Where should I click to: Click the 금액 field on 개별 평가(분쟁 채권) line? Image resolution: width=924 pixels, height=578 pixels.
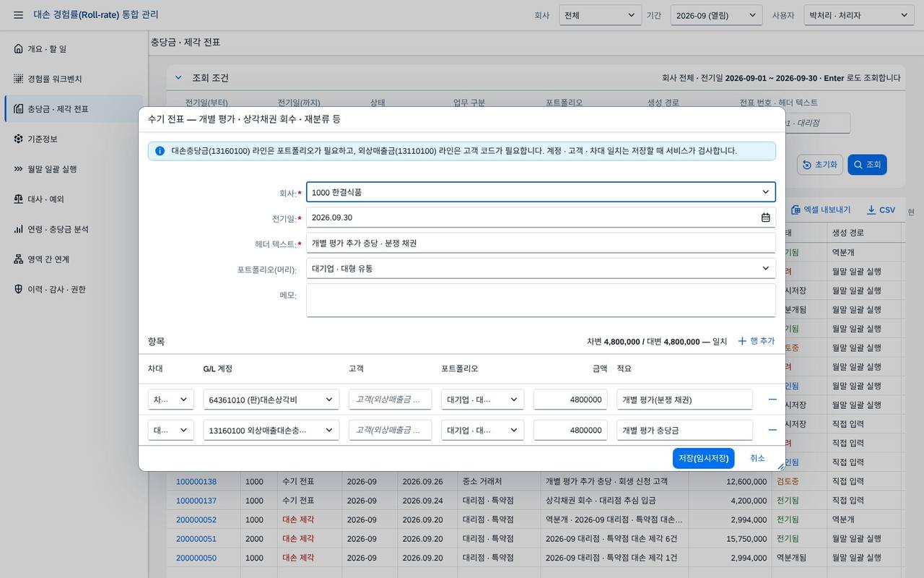(570, 400)
